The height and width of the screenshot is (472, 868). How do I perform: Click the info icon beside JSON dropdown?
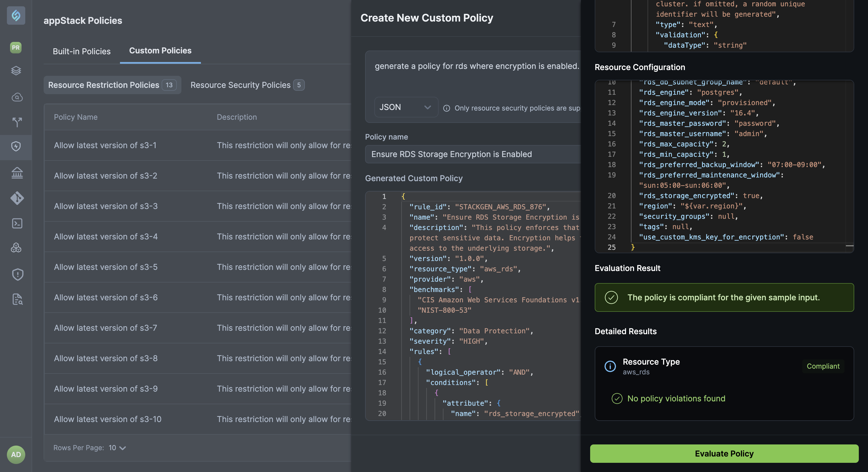(446, 108)
